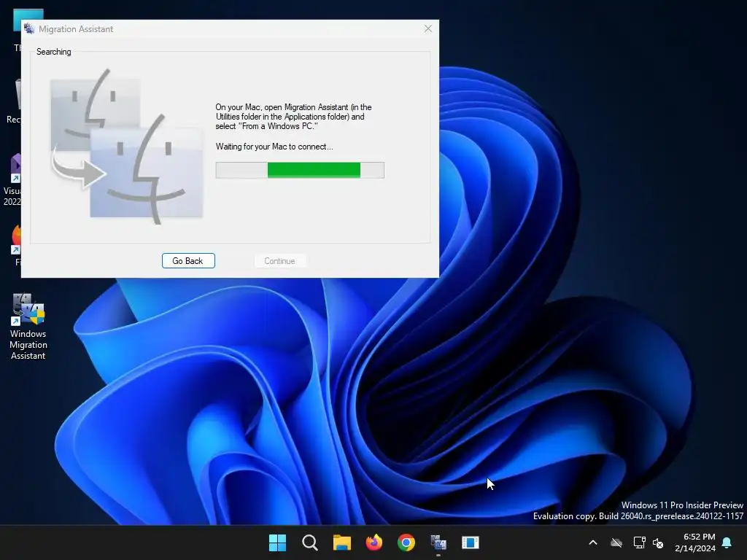Open clock showing 6:52 PM
Viewport: 747px width, 560px height.
[x=695, y=542]
